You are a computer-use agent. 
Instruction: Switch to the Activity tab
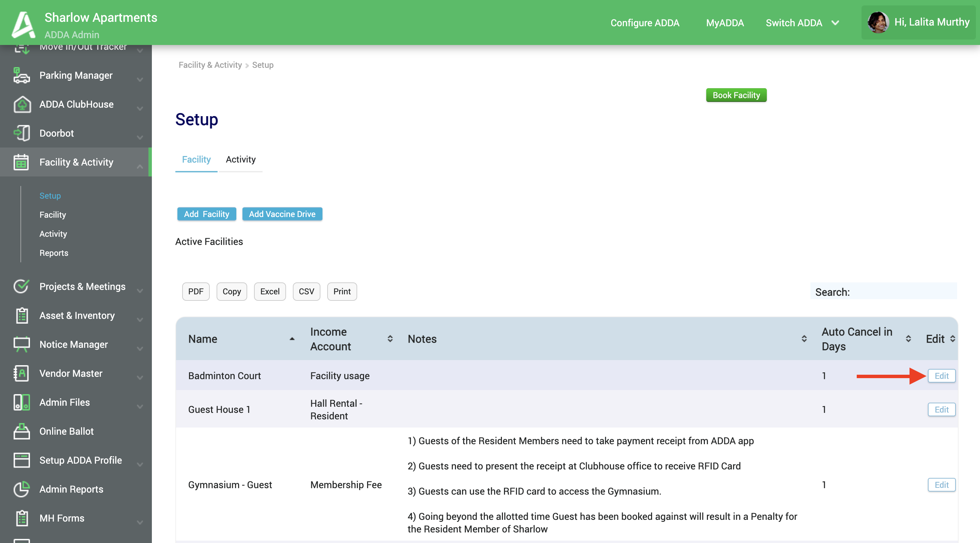240,159
